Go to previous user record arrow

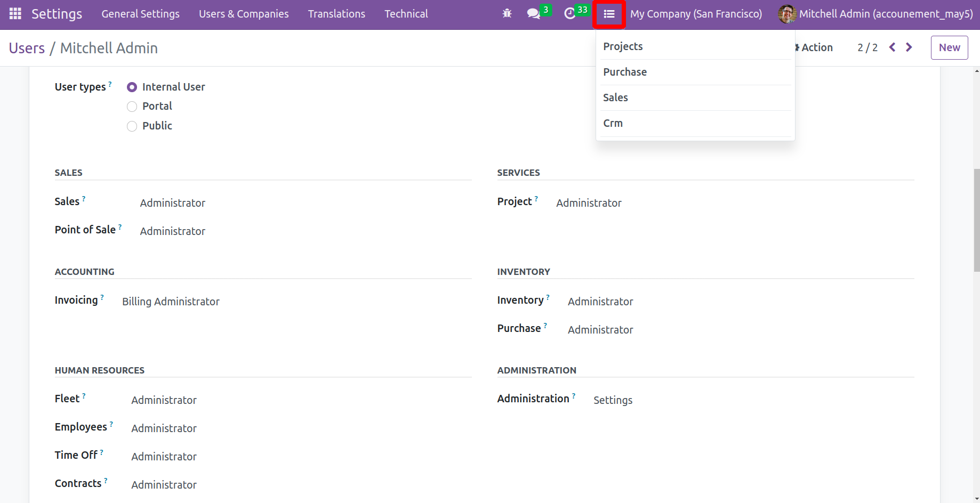click(x=893, y=47)
